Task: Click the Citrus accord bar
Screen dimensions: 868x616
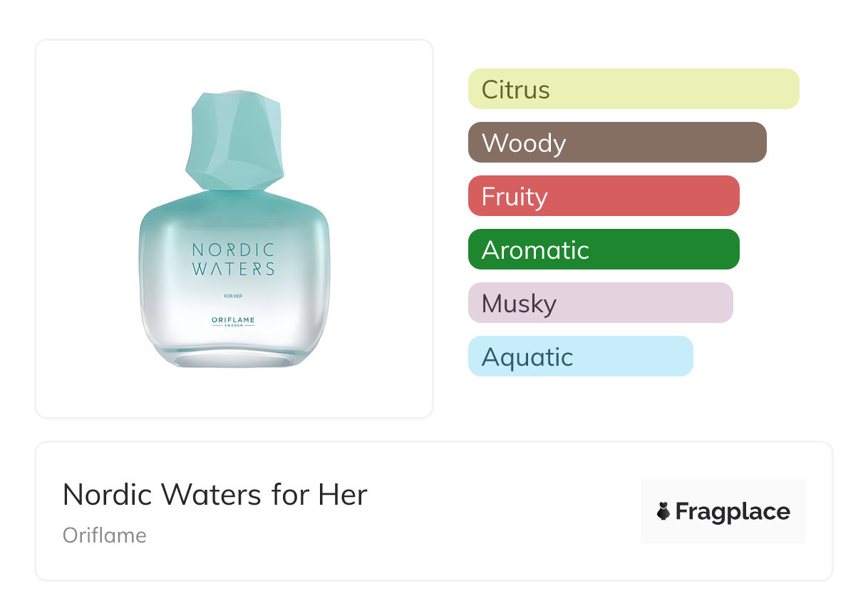Action: point(633,89)
